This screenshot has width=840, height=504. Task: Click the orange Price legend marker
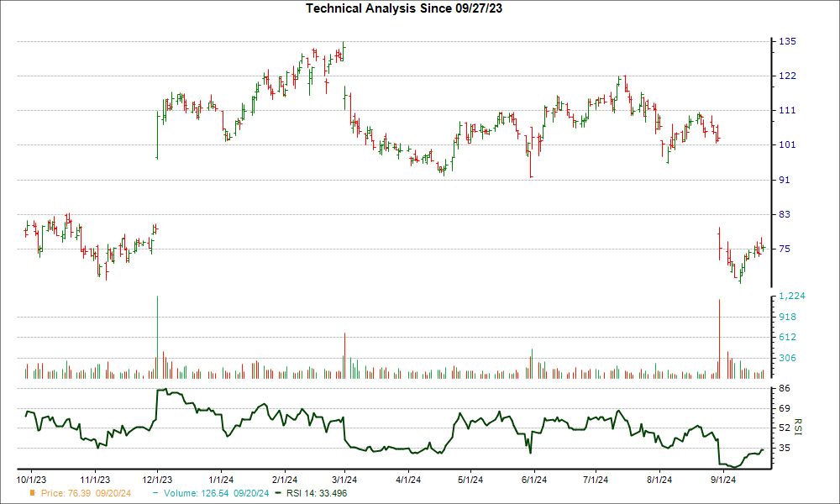(x=33, y=493)
